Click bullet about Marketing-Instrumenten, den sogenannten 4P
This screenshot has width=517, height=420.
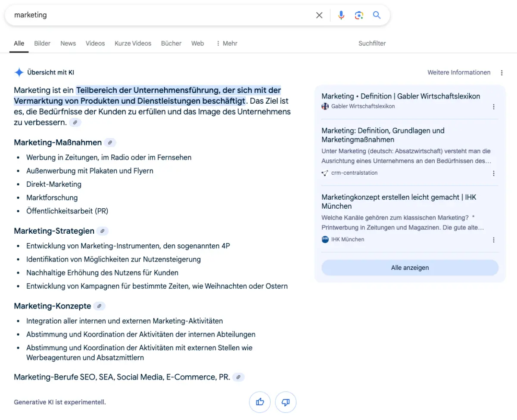click(128, 246)
